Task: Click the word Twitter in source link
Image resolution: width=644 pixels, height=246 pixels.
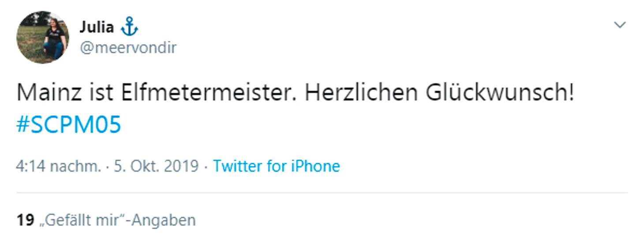Action: coord(238,167)
